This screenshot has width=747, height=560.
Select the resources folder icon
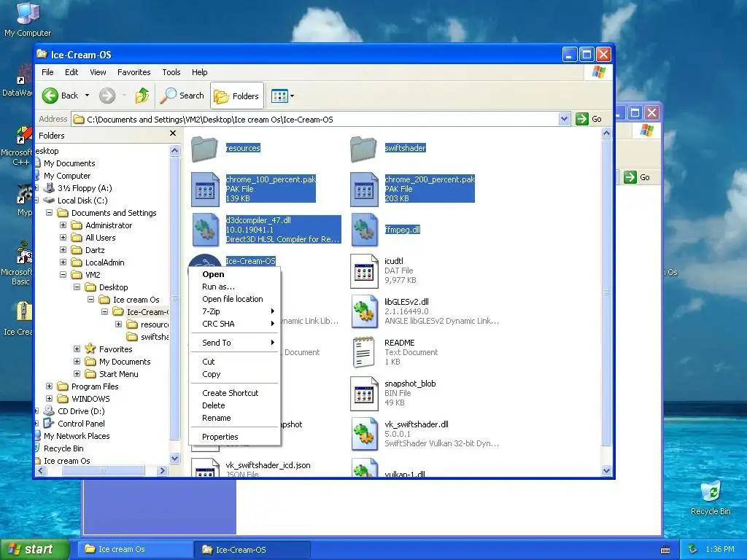coord(204,149)
